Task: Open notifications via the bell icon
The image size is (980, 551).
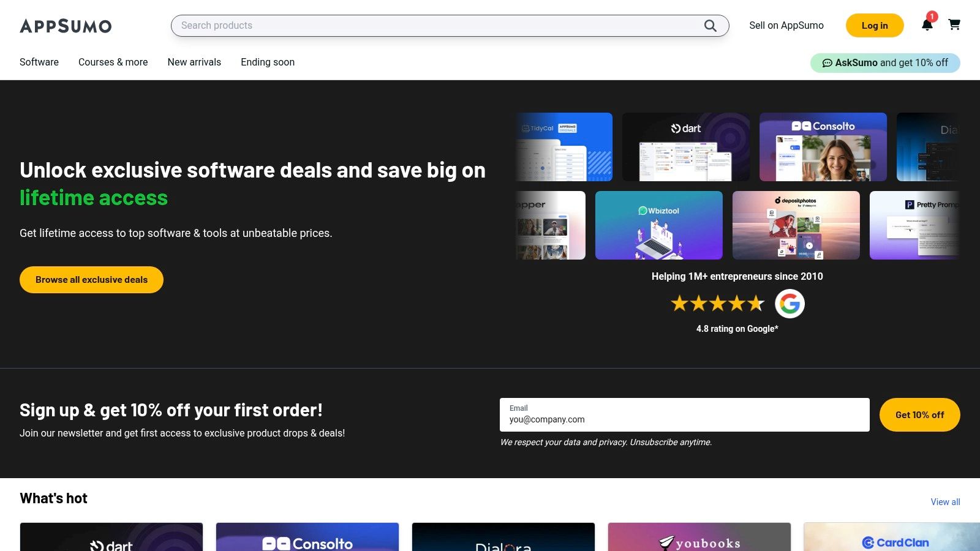Action: point(927,26)
